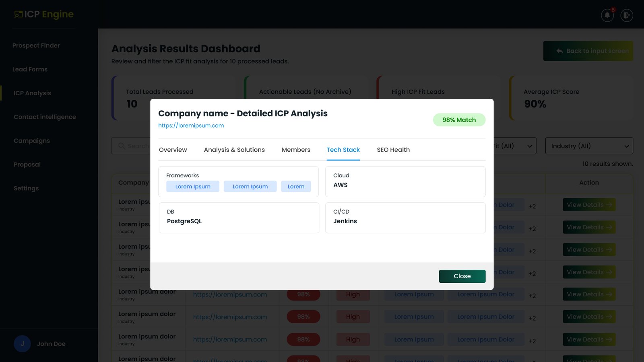Click the 10 results shown text
Viewport: 644px width, 362px height.
tap(607, 164)
